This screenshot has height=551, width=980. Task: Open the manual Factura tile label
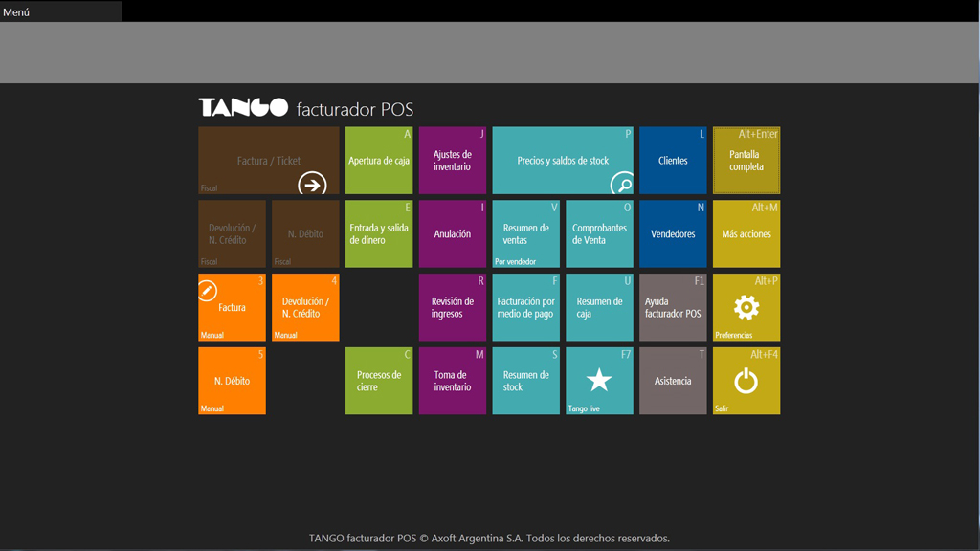(x=232, y=307)
